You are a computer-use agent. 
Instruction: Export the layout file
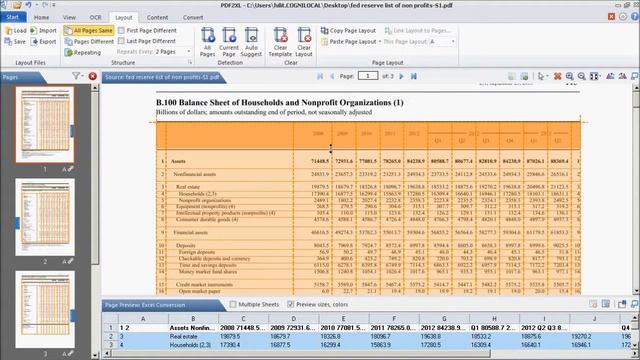point(43,42)
